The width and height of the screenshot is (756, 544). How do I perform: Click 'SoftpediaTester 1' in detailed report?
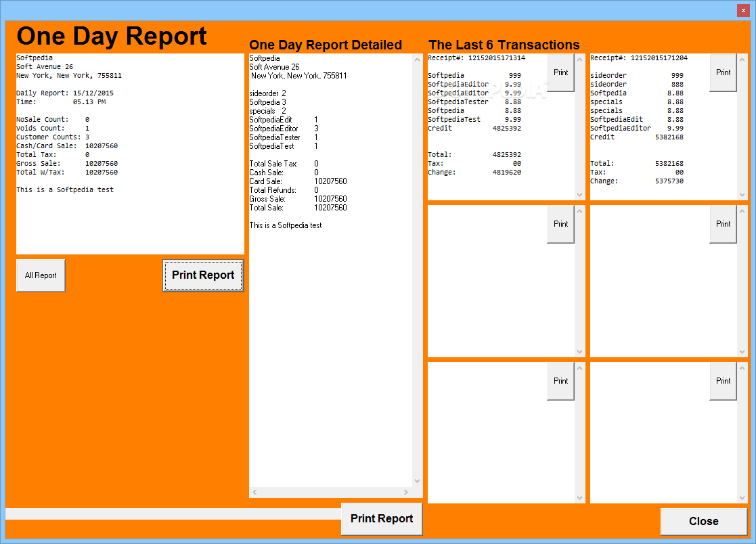coord(284,137)
